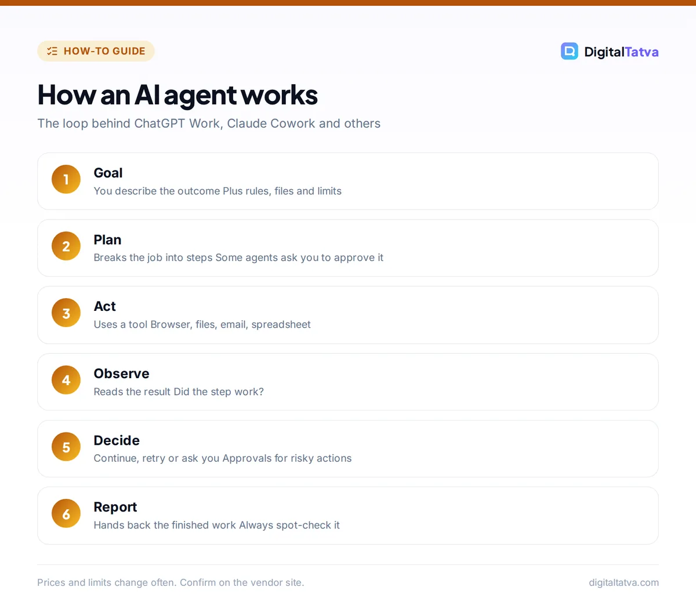
Task: Click 'Hands back the finished work' description
Action: pos(217,525)
